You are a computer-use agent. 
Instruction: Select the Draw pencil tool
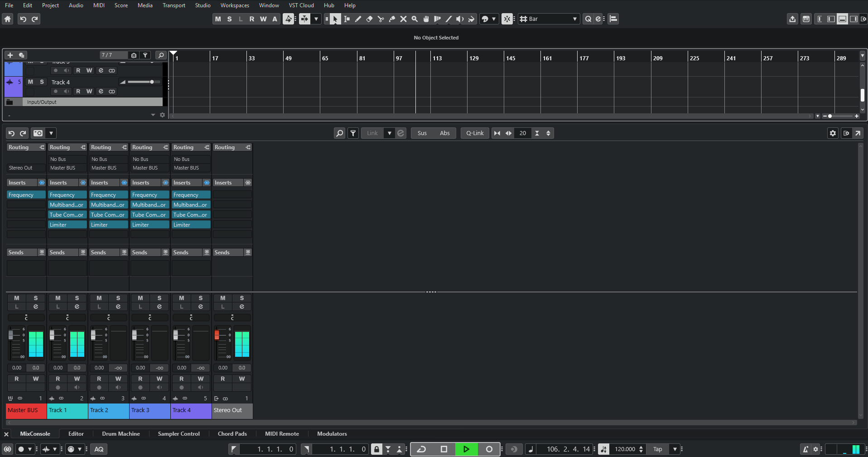358,19
